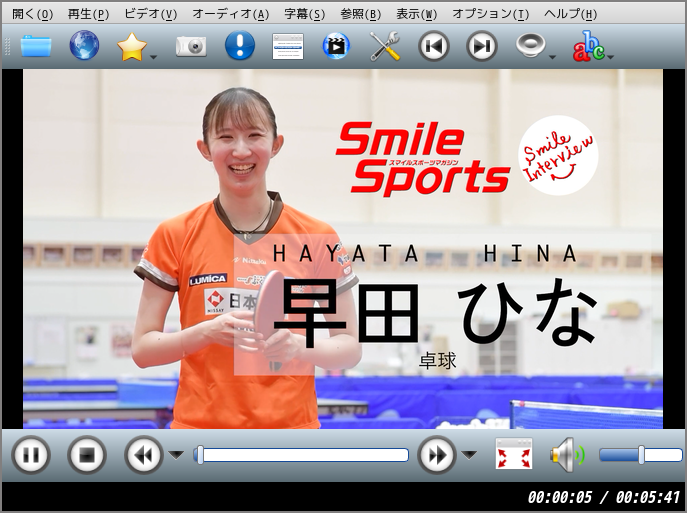The width and height of the screenshot is (687, 513).
Task: Fast forward the video
Action: [437, 455]
